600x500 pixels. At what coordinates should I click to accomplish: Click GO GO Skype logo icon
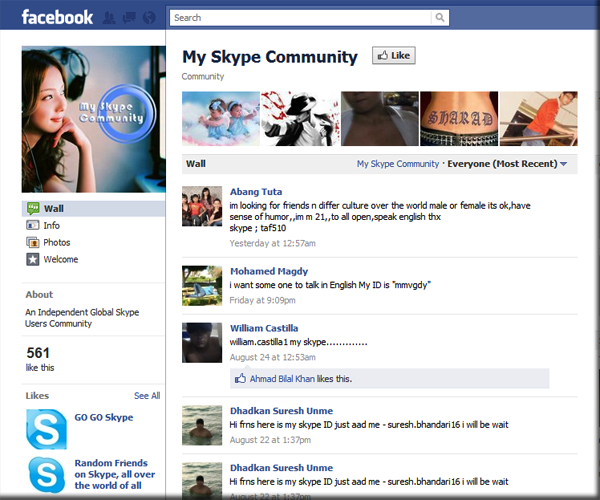(x=46, y=429)
